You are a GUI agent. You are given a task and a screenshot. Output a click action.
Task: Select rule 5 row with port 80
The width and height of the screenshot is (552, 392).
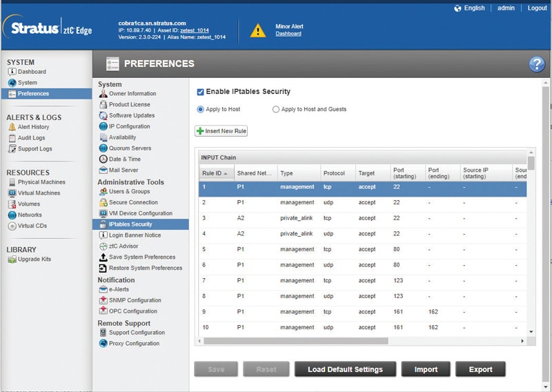point(363,250)
